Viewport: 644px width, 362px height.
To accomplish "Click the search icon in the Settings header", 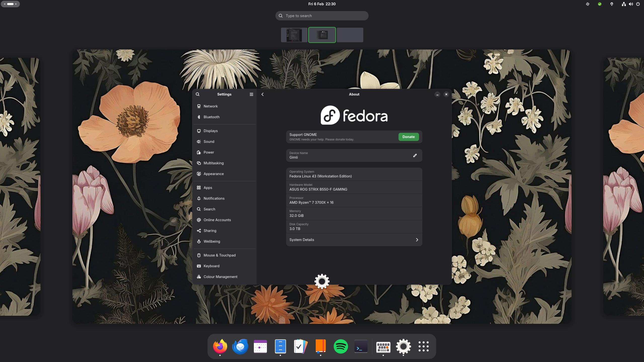I will (197, 94).
